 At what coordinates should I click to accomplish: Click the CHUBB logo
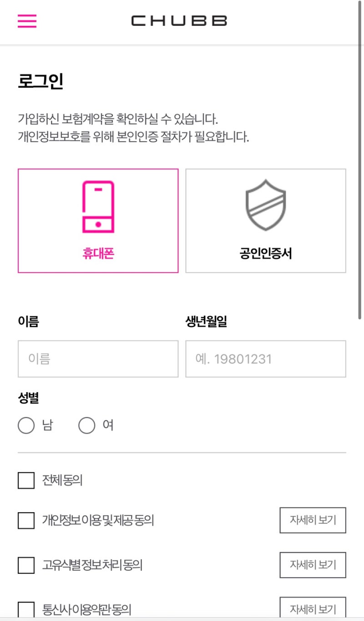[179, 21]
